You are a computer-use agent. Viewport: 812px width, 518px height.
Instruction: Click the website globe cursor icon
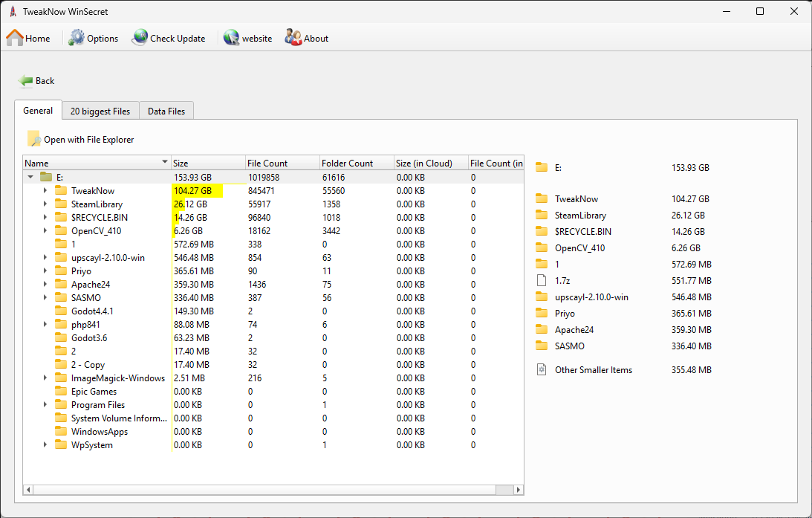click(232, 38)
